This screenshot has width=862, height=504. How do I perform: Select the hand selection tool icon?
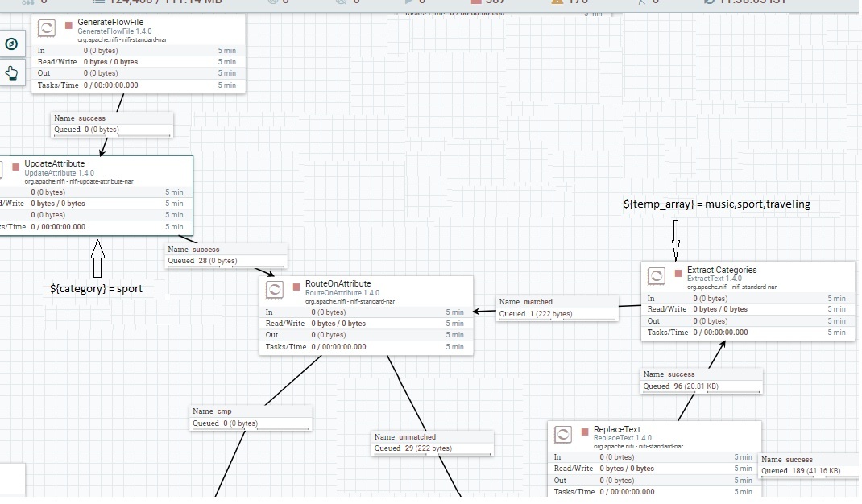point(10,73)
